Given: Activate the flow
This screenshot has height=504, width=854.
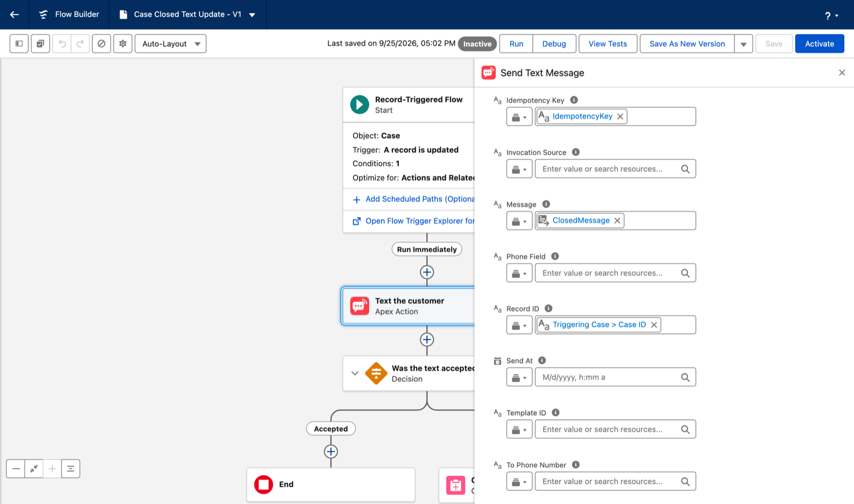Looking at the screenshot, I should [x=820, y=44].
